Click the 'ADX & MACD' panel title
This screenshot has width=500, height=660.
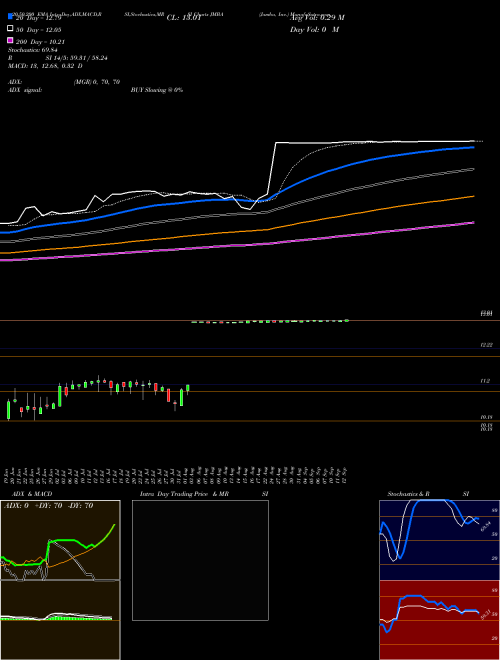pyautogui.click(x=32, y=494)
